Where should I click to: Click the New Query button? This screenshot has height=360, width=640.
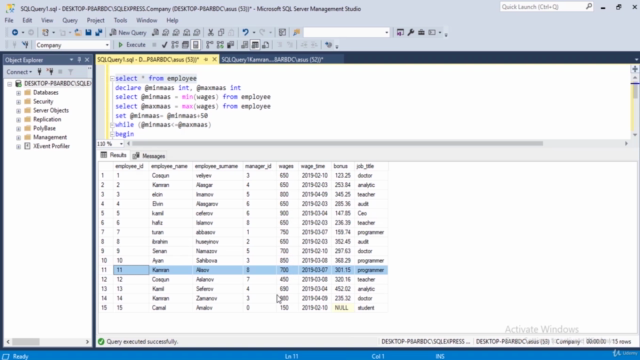pos(128,32)
